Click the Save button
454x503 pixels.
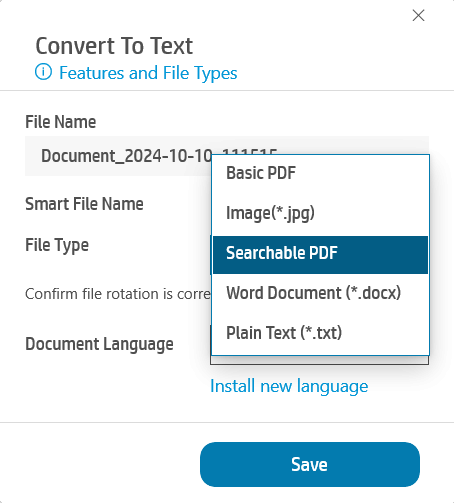(310, 464)
